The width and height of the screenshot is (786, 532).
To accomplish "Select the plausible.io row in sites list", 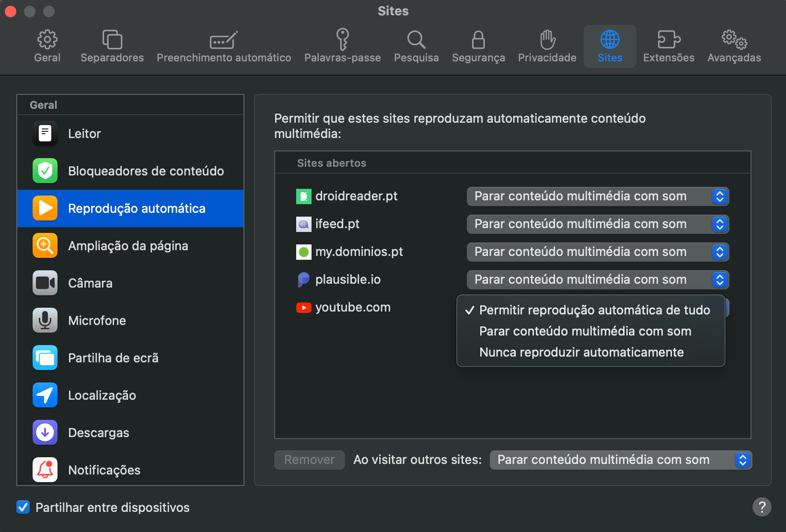I will pyautogui.click(x=348, y=280).
